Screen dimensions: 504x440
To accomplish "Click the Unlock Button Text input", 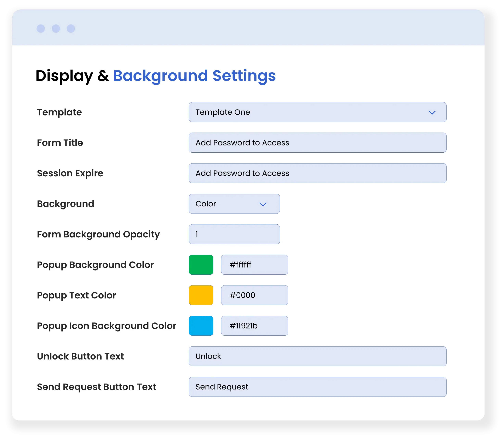I will [317, 356].
